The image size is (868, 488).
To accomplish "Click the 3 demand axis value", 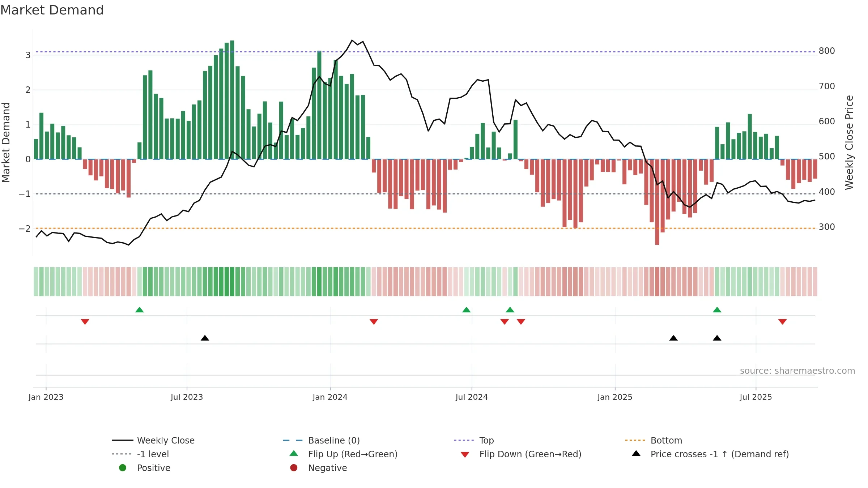I will (x=28, y=55).
